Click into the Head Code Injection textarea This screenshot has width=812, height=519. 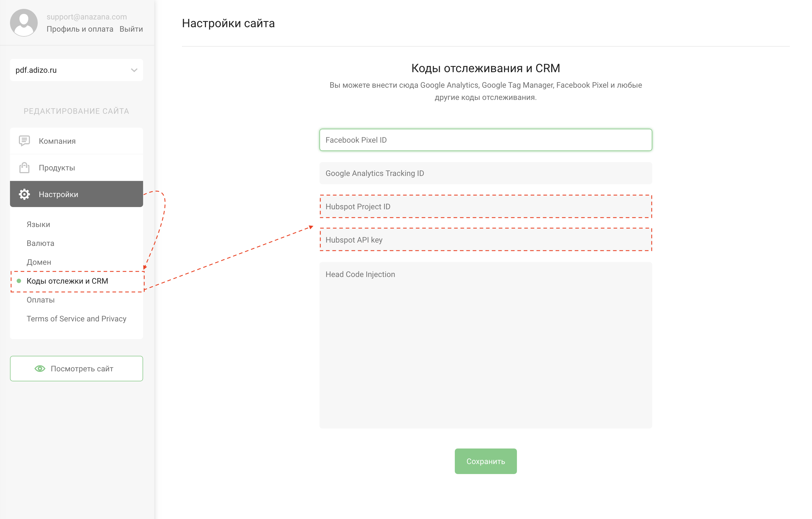pyautogui.click(x=486, y=345)
